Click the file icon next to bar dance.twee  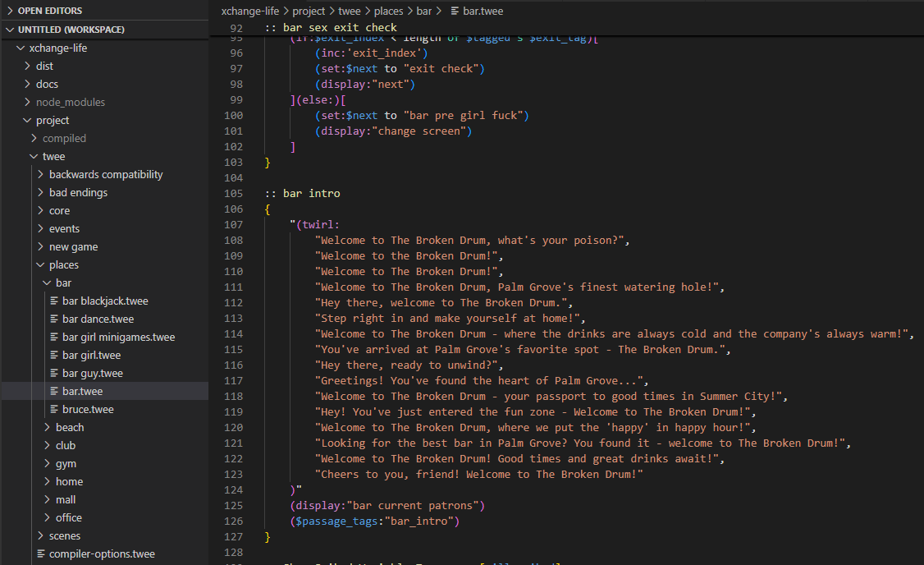(x=54, y=319)
